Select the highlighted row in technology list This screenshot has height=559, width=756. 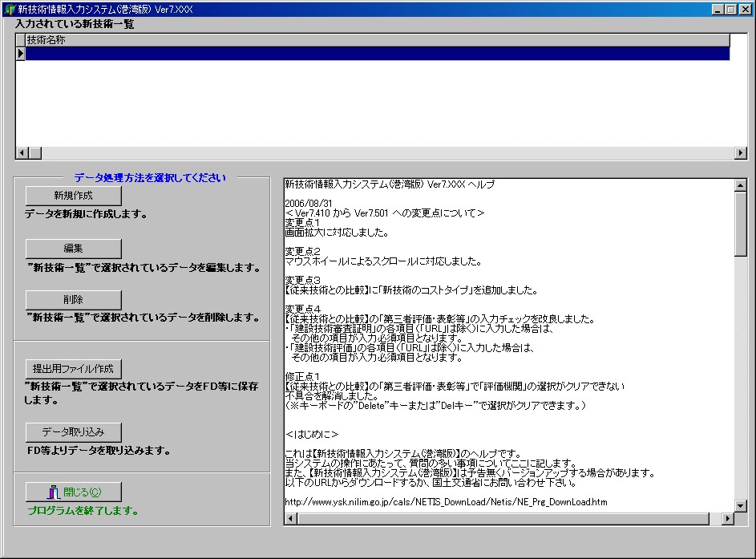click(x=377, y=54)
